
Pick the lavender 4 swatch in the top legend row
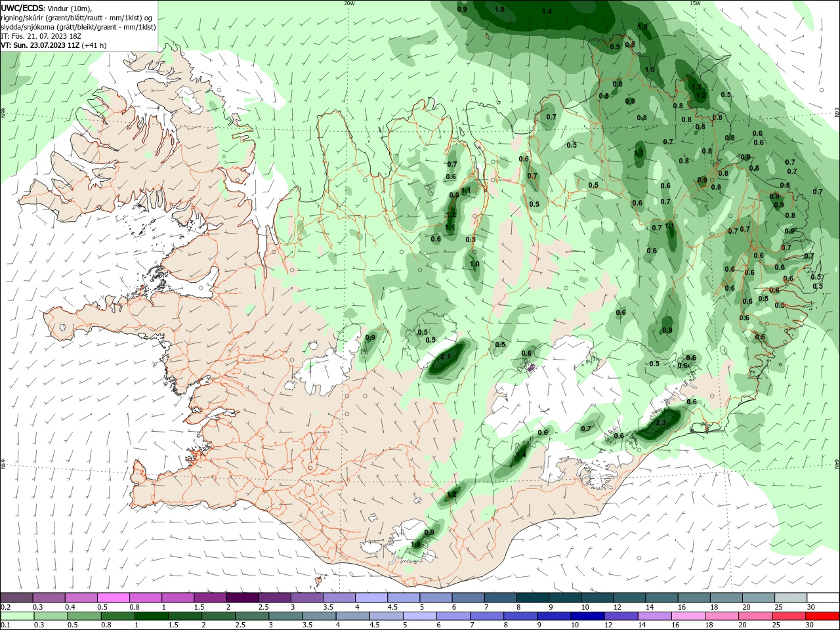coord(371,598)
